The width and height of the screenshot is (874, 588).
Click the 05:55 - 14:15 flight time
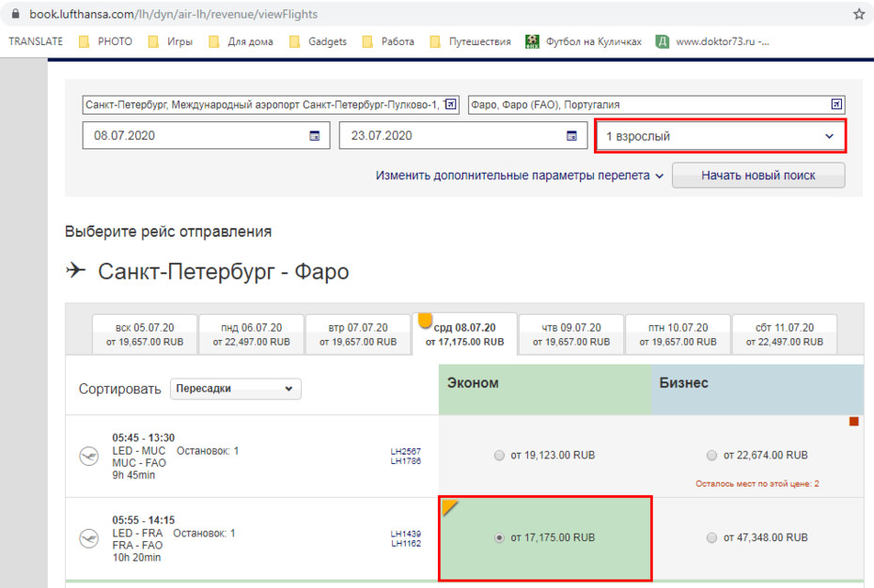pyautogui.click(x=143, y=520)
